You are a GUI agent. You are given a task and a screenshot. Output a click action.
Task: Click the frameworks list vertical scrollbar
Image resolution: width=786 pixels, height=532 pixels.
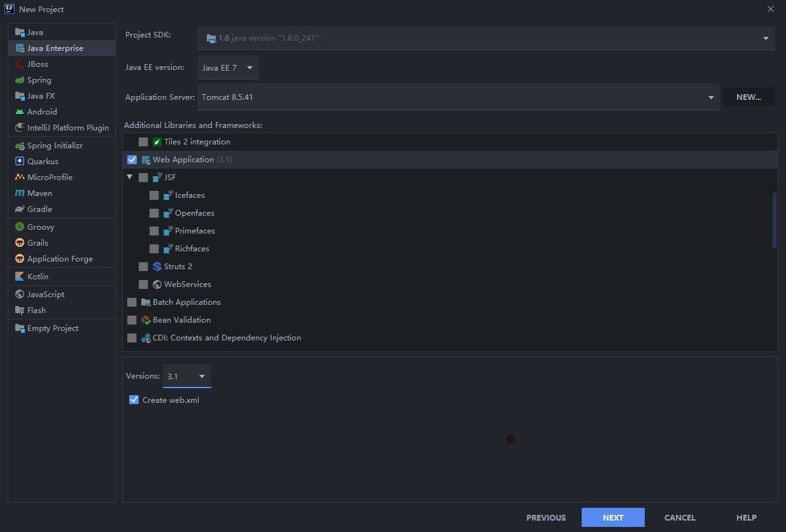click(775, 220)
